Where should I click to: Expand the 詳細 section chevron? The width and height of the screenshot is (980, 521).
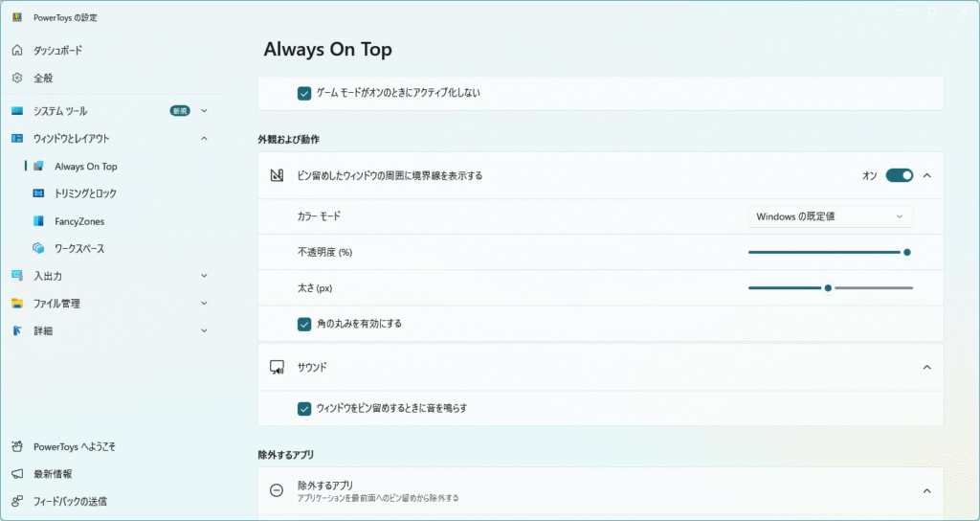(x=204, y=330)
